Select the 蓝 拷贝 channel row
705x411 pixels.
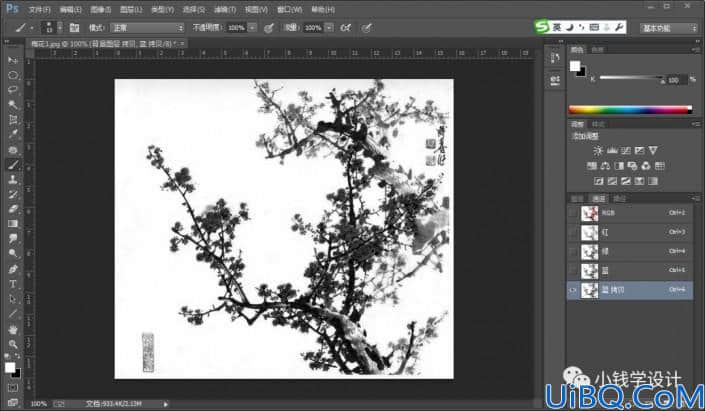tap(630, 290)
